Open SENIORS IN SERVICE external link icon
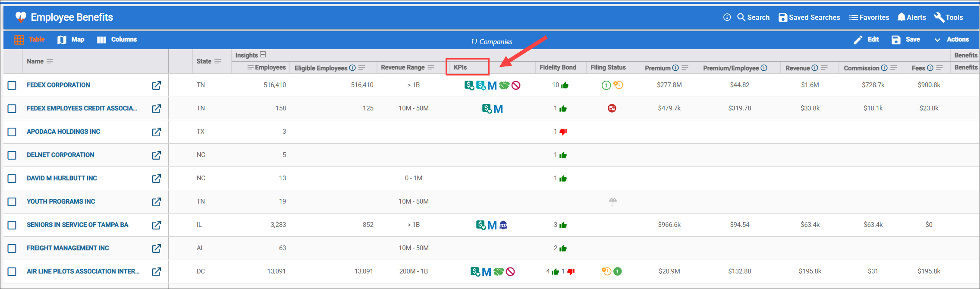The height and width of the screenshot is (289, 980). coord(157,225)
